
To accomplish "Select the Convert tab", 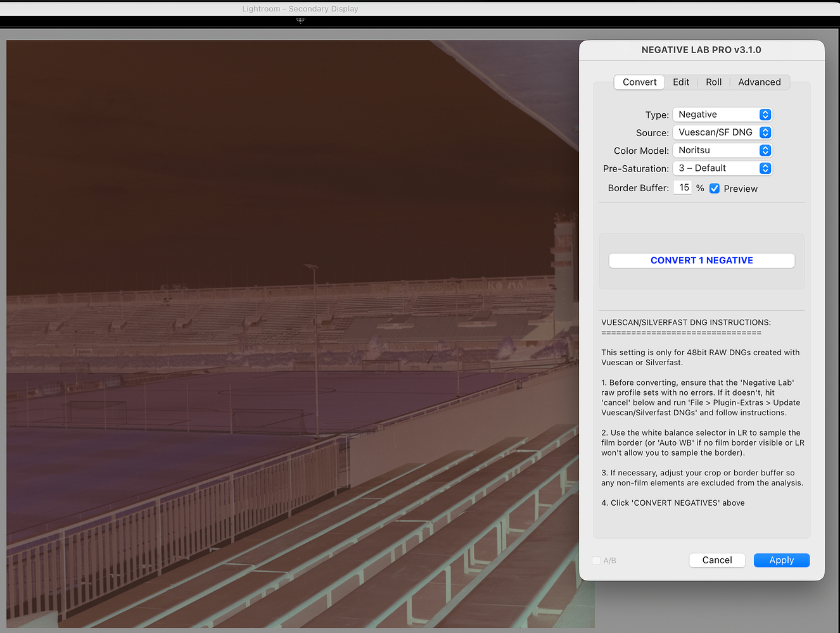I will (x=639, y=82).
